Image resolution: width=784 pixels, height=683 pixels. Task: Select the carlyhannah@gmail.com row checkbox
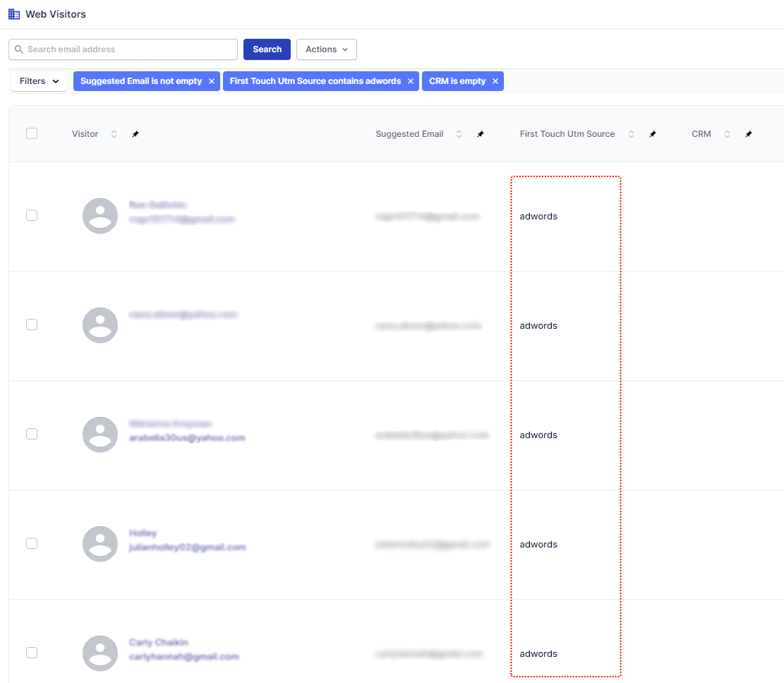[x=32, y=653]
